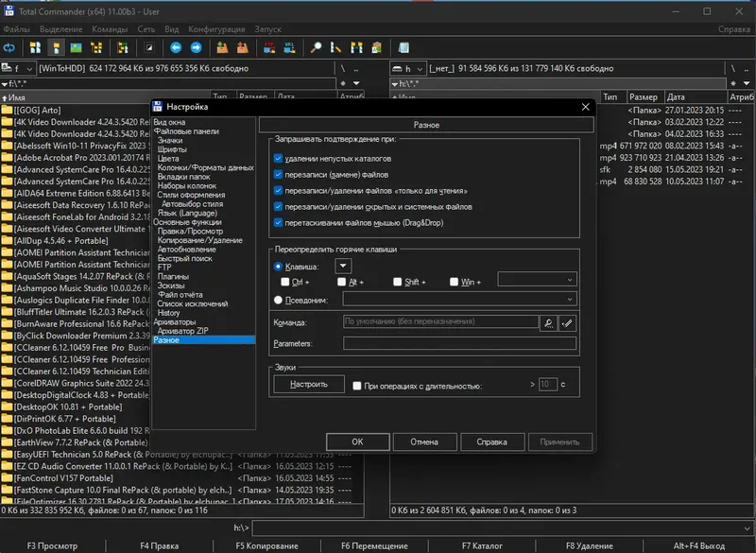Click magnifier button beside Команда field
The width and height of the screenshot is (756, 553).
click(548, 322)
